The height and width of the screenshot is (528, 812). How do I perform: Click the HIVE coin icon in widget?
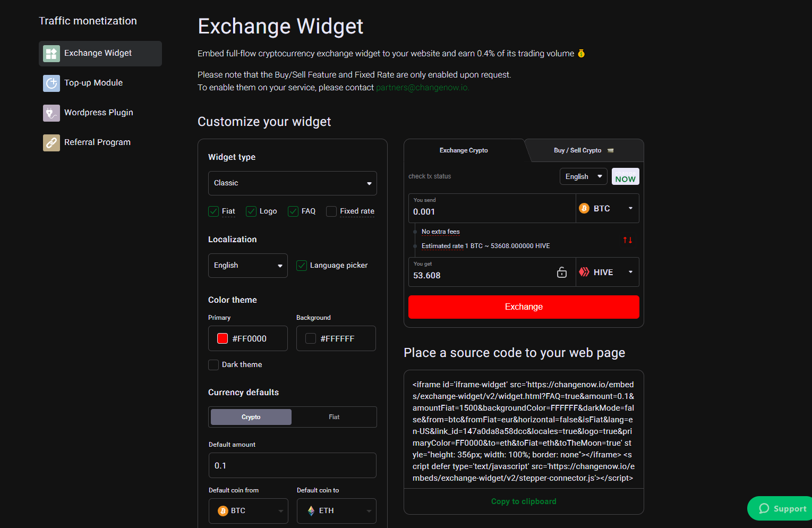click(x=584, y=272)
